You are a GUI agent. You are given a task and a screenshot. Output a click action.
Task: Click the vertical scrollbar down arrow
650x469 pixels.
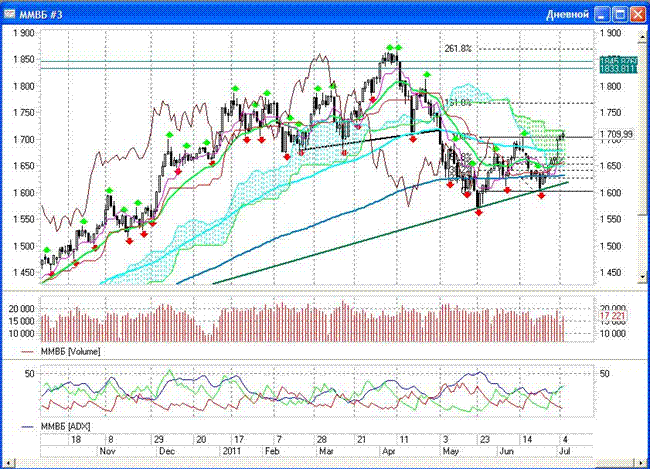643,276
